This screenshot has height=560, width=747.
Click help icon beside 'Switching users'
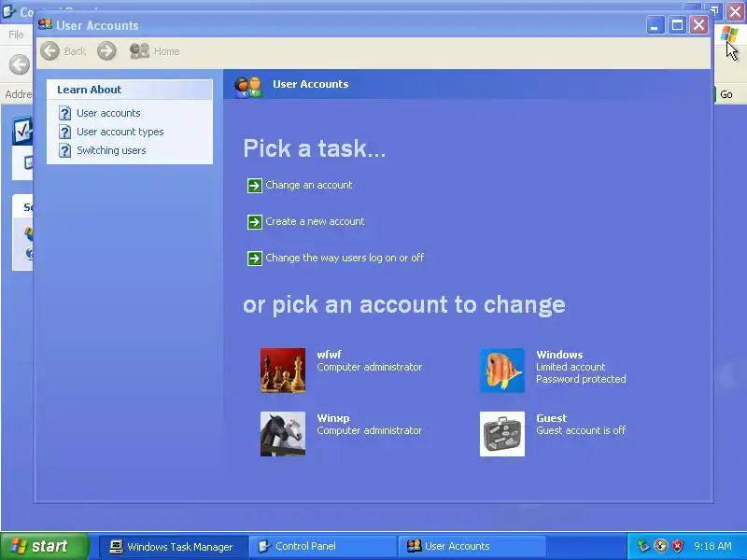tap(64, 150)
